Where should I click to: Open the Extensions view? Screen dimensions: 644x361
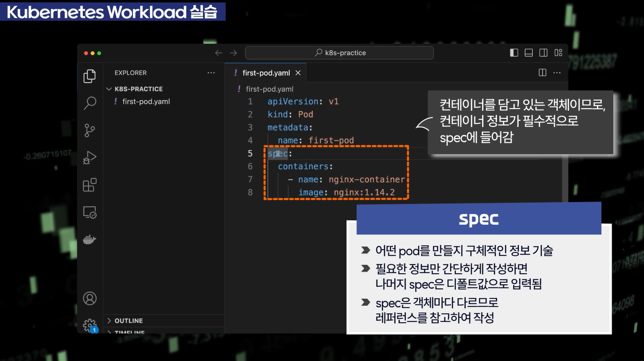coord(90,185)
